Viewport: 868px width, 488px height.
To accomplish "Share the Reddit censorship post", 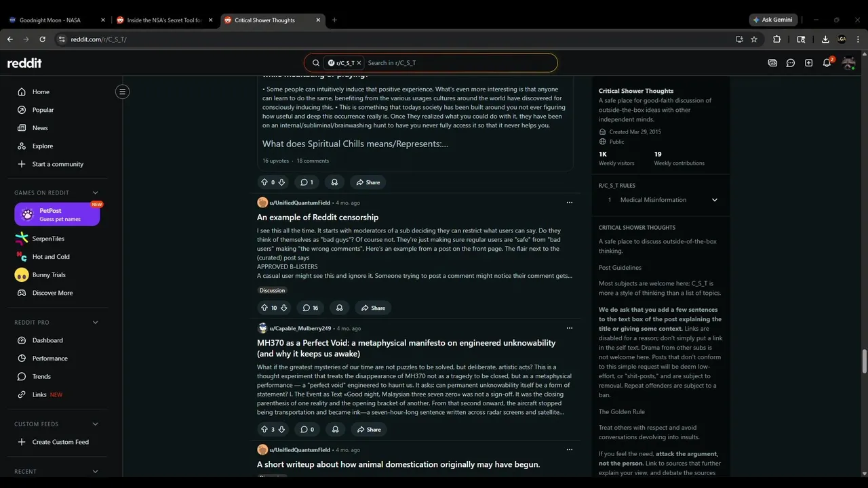I will pos(373,308).
